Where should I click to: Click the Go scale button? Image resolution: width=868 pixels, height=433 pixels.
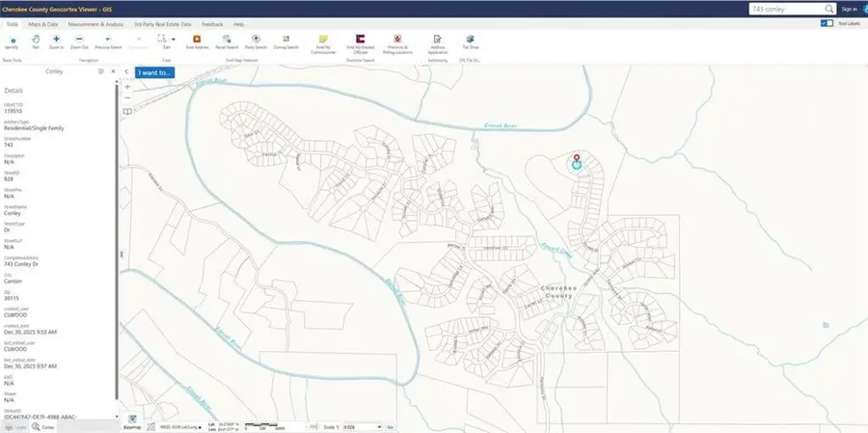(390, 427)
